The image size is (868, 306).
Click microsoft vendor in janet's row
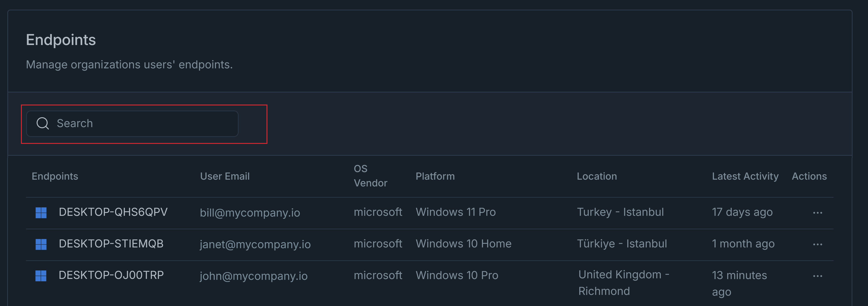tap(378, 244)
